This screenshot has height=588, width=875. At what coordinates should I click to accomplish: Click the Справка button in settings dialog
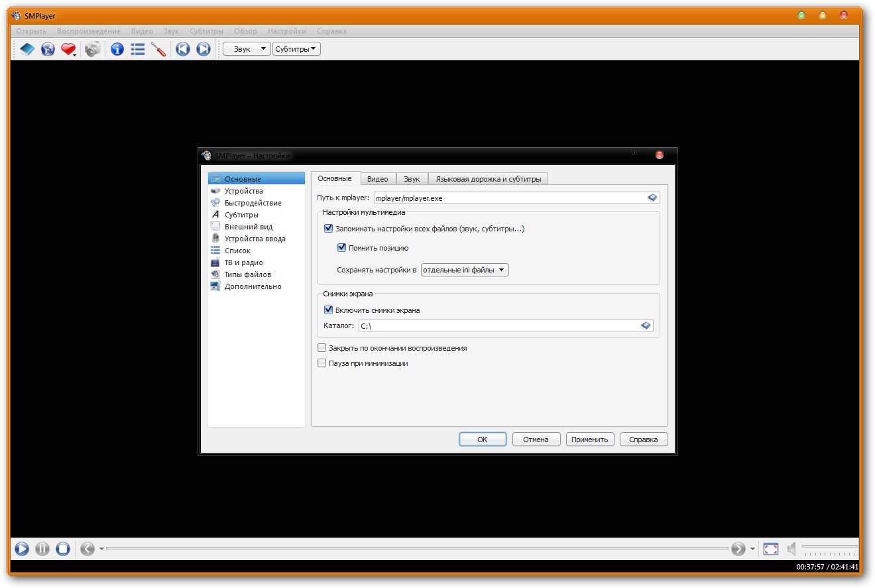coord(643,440)
